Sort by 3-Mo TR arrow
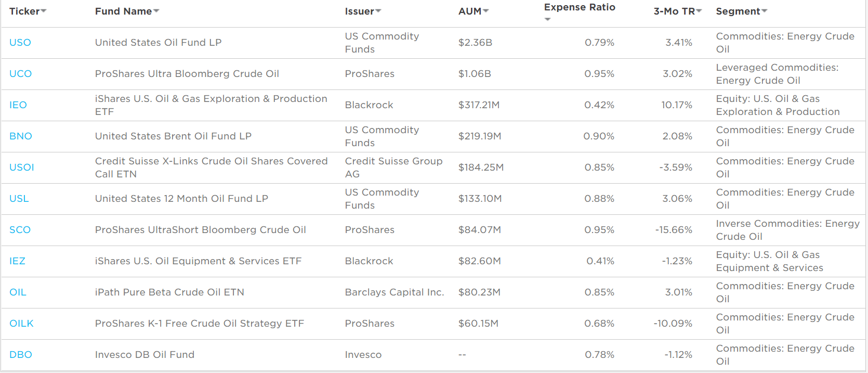The height and width of the screenshot is (373, 868). point(699,11)
